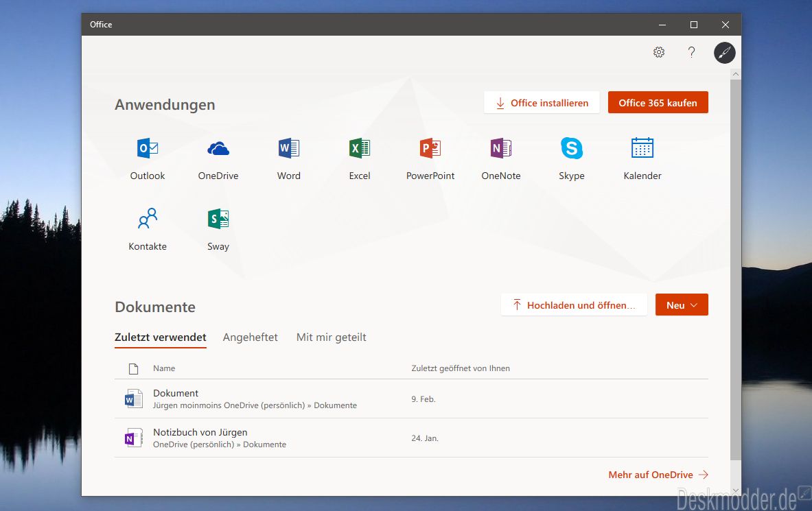812x511 pixels.
Task: Click the help question mark icon
Action: pos(691,51)
